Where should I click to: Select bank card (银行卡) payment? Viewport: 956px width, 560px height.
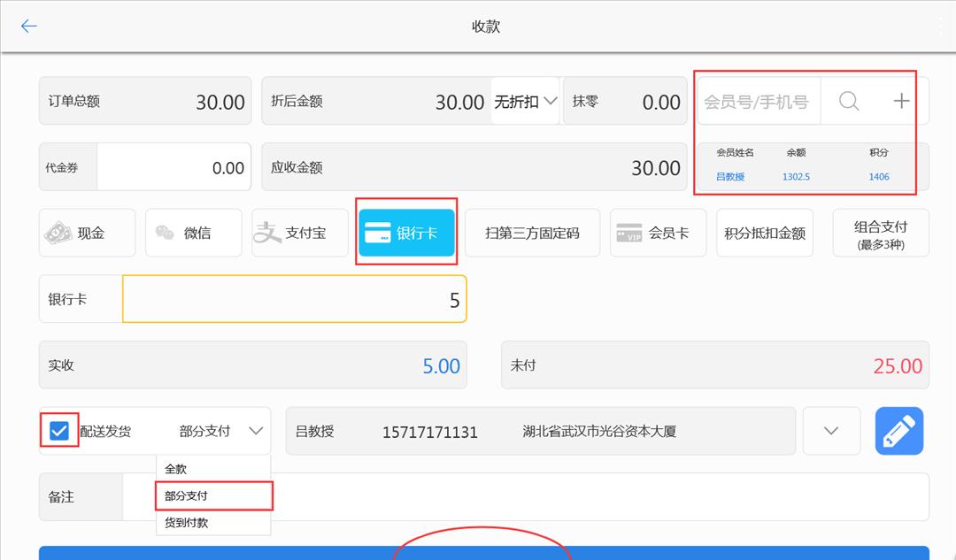tap(406, 233)
